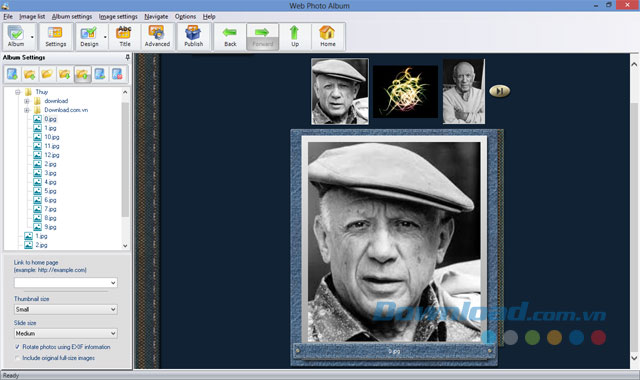640x380 pixels.
Task: Click the add folder icon with green plus
Action: [30, 74]
